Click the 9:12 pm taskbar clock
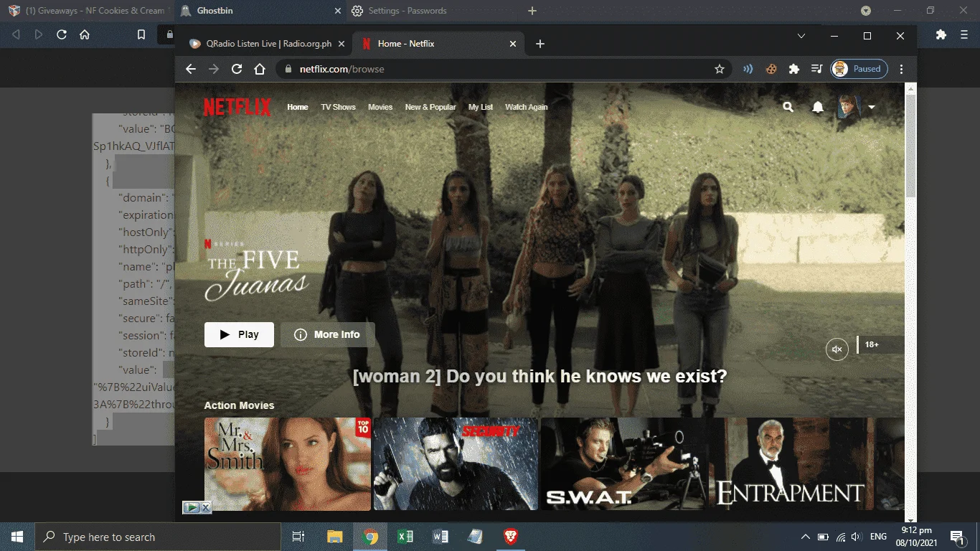This screenshot has height=551, width=980. point(915,537)
